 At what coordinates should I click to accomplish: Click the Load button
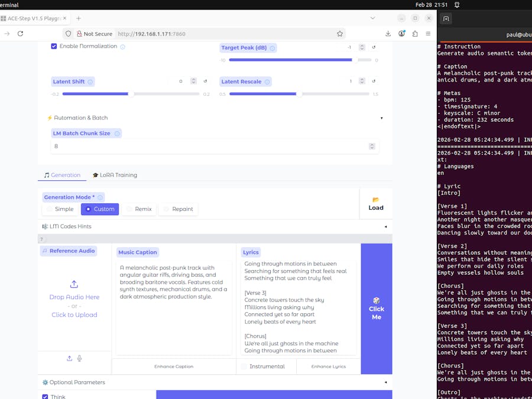tap(376, 204)
